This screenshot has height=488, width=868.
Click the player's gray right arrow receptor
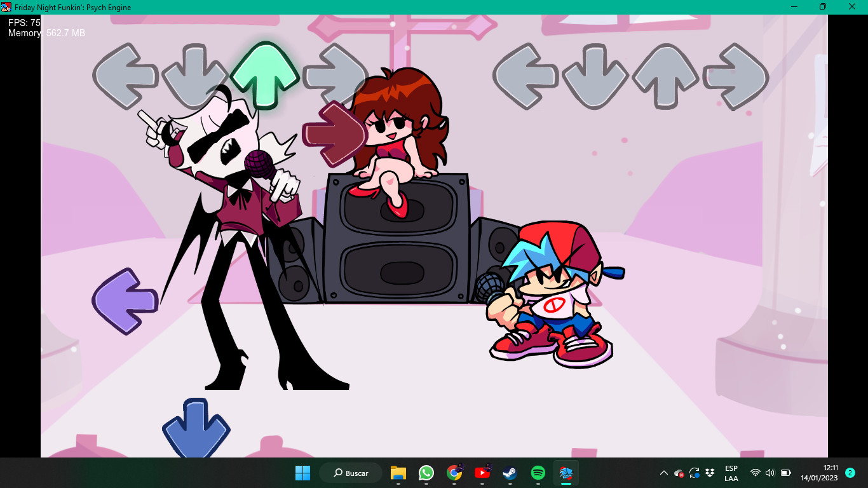pos(736,76)
